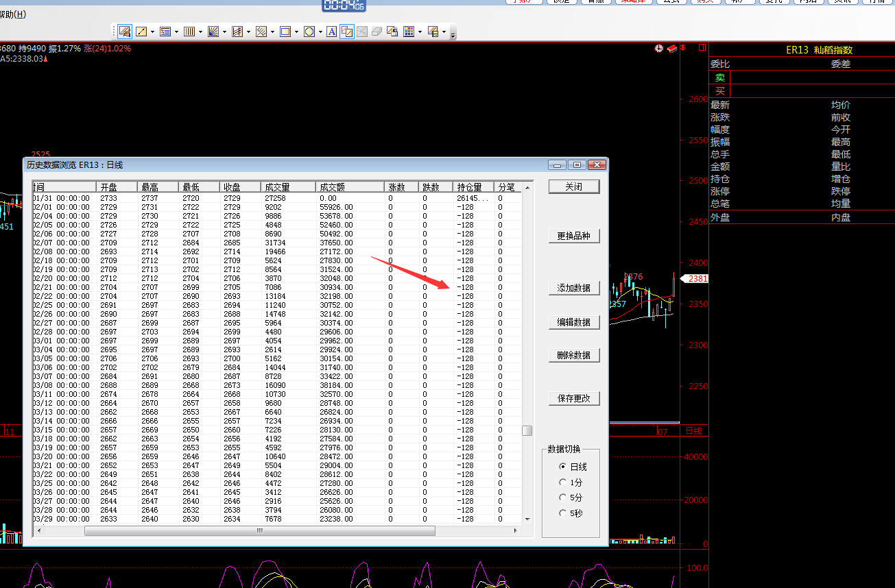The height and width of the screenshot is (588, 895).
Task: Click the clock icon above chart
Action: [659, 49]
